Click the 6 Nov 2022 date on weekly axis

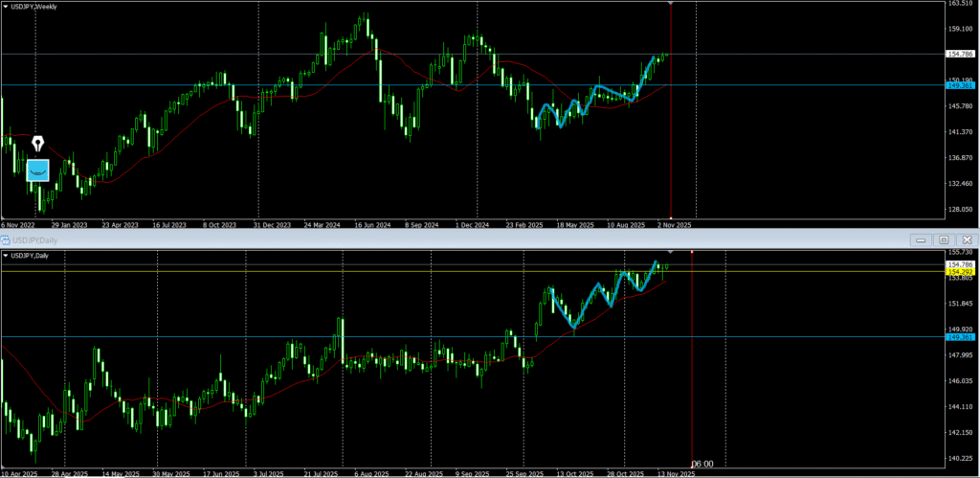[x=17, y=225]
